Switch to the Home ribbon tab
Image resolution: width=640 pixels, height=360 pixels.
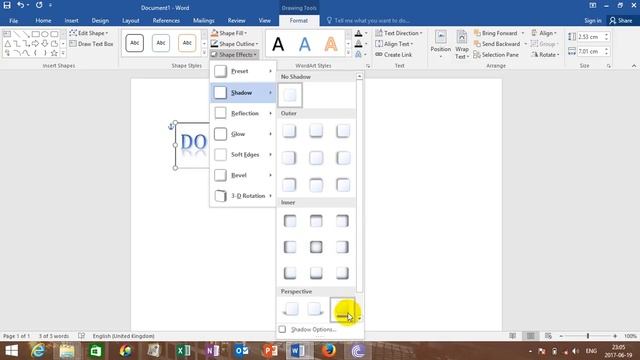click(43, 20)
